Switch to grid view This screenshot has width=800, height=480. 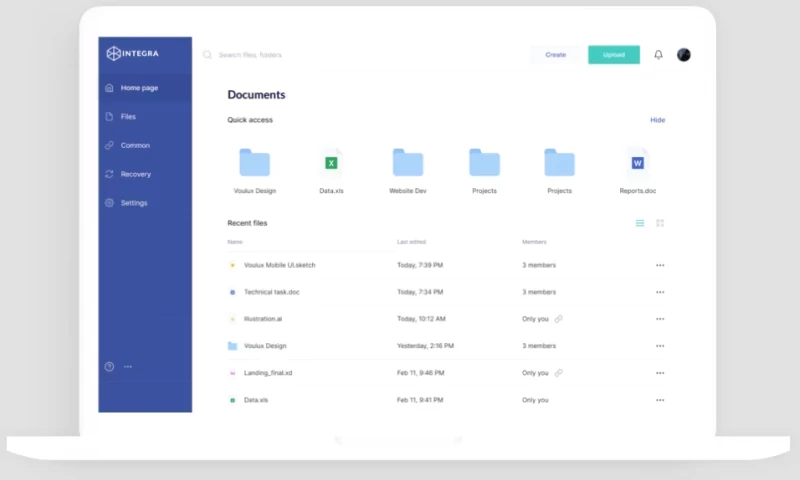click(660, 223)
